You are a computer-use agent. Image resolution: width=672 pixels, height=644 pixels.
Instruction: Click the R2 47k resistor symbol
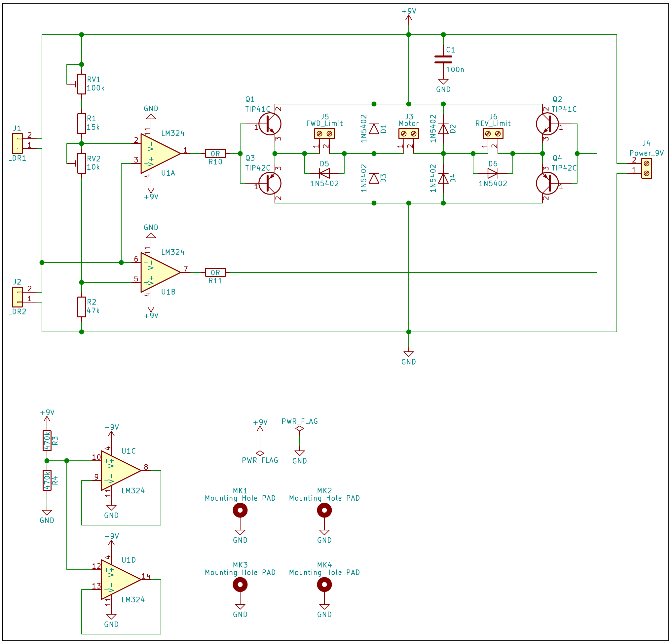(82, 307)
